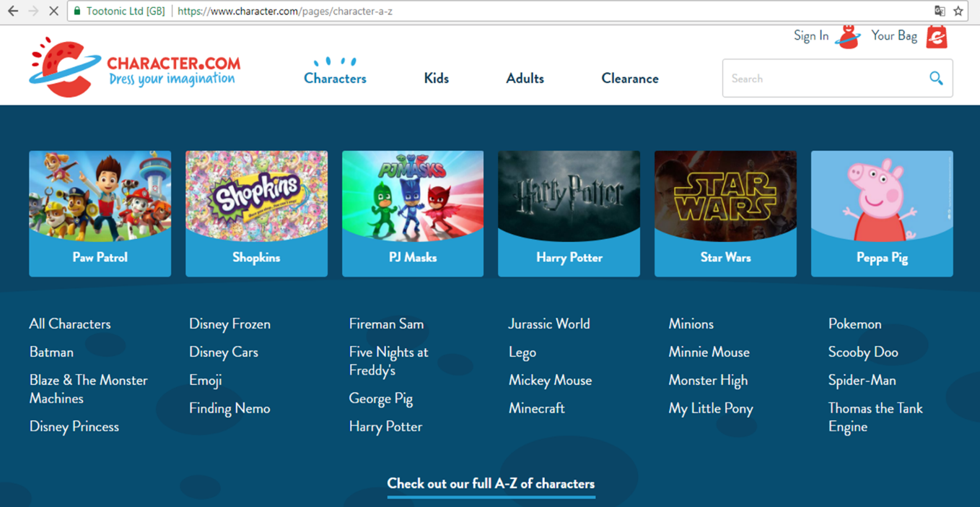
Task: Open the Kids menu
Action: pyautogui.click(x=436, y=78)
